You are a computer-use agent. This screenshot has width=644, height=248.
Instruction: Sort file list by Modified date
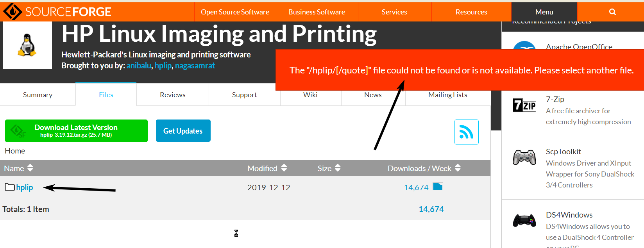point(267,168)
